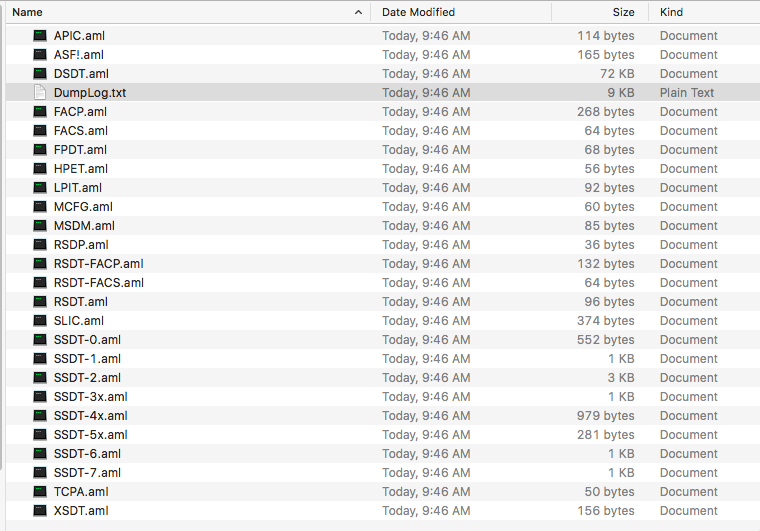Click the Plain Text kind label
760x531 pixels.
687,93
